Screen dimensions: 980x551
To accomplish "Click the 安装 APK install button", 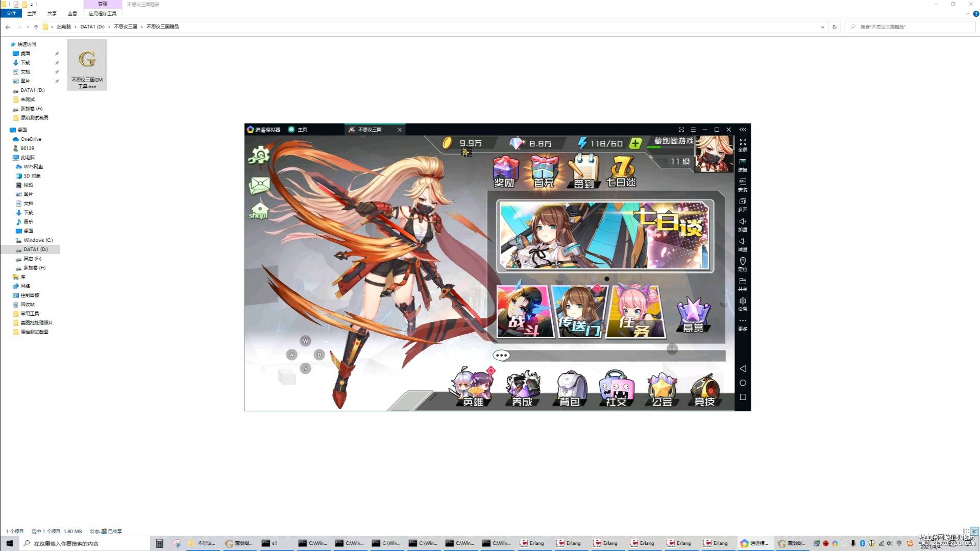I will (743, 185).
